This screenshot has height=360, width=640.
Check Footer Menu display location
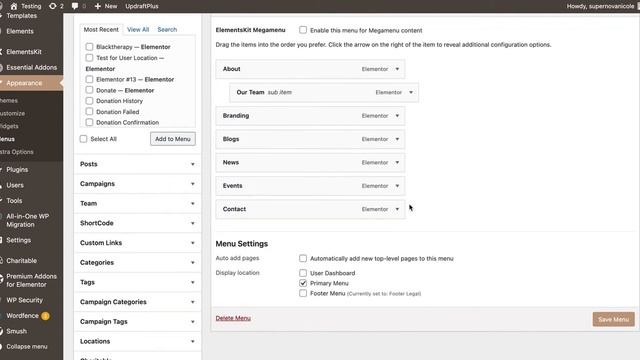(x=303, y=293)
